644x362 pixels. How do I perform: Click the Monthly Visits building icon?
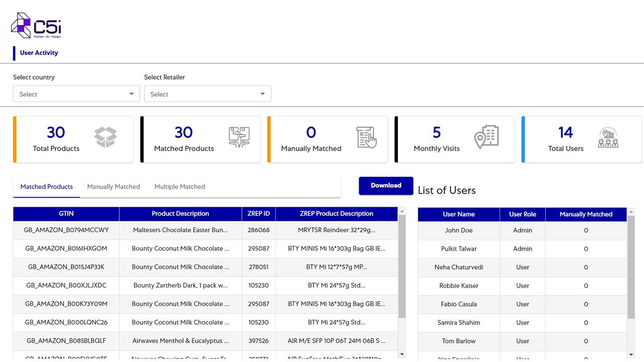pos(487,137)
